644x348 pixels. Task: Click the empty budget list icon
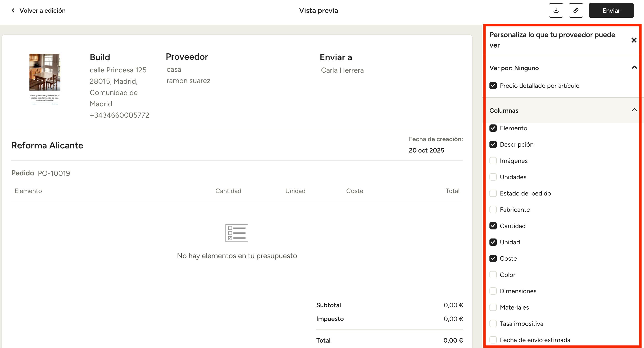tap(237, 233)
